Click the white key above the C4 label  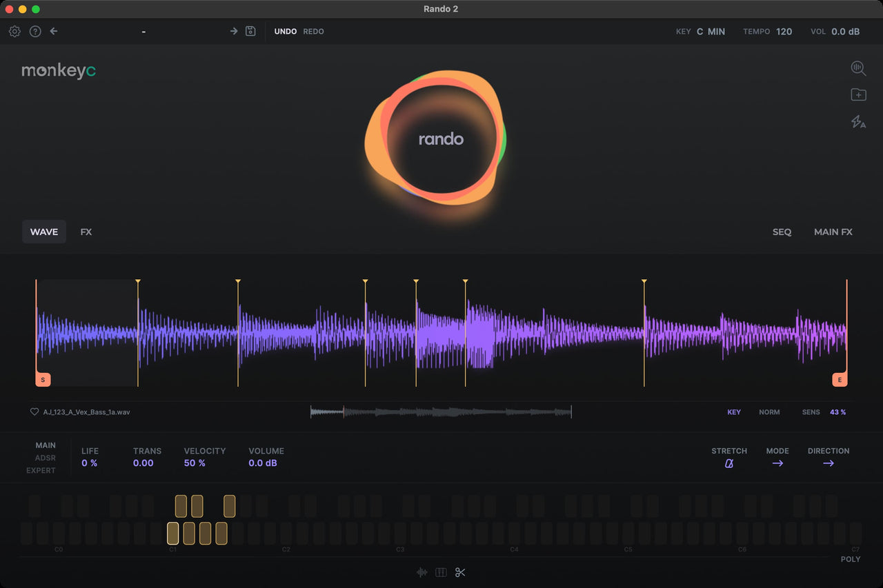point(514,534)
